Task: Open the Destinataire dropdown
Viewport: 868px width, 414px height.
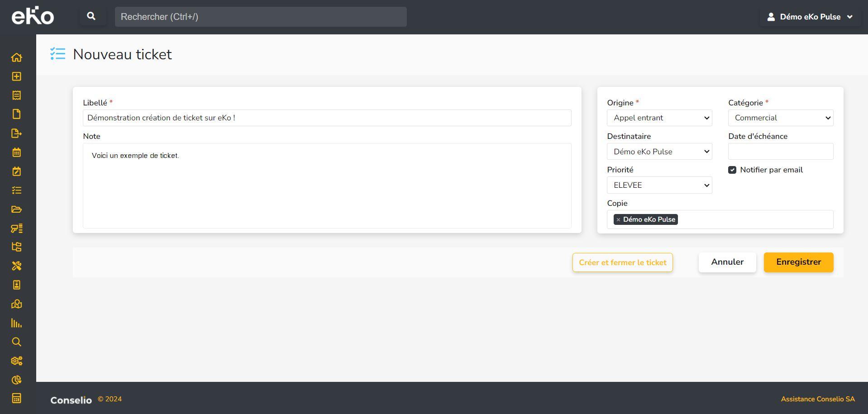Action: 659,152
